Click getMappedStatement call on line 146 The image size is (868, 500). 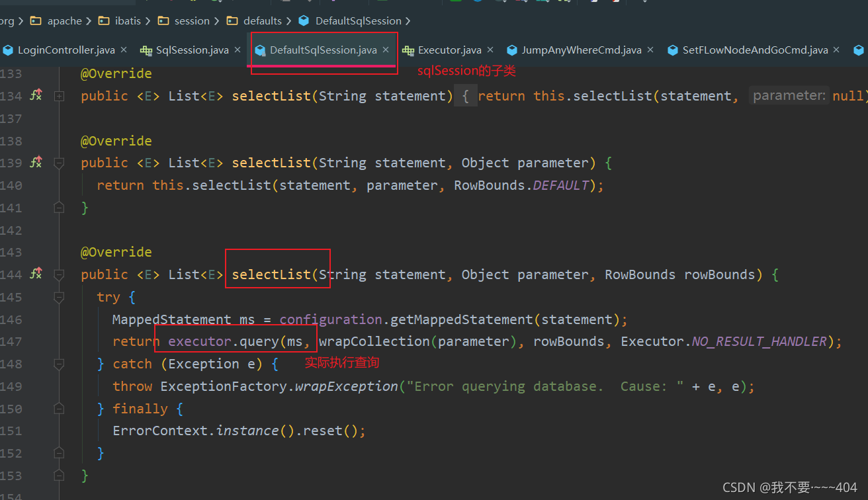click(462, 319)
